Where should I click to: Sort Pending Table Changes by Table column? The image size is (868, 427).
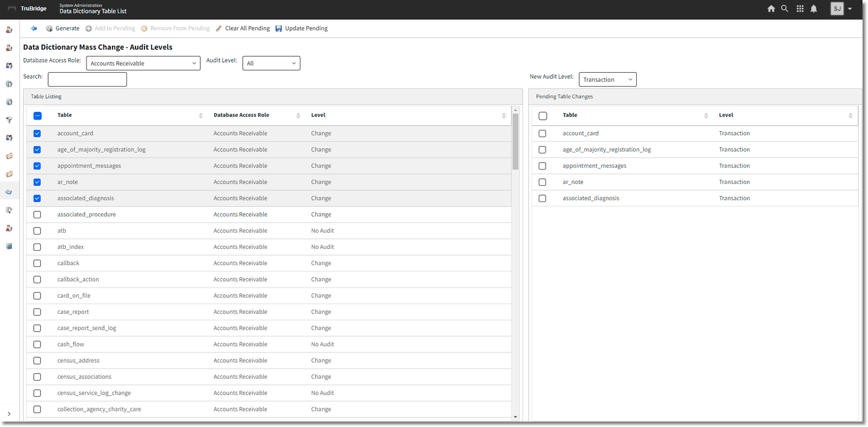click(x=706, y=115)
